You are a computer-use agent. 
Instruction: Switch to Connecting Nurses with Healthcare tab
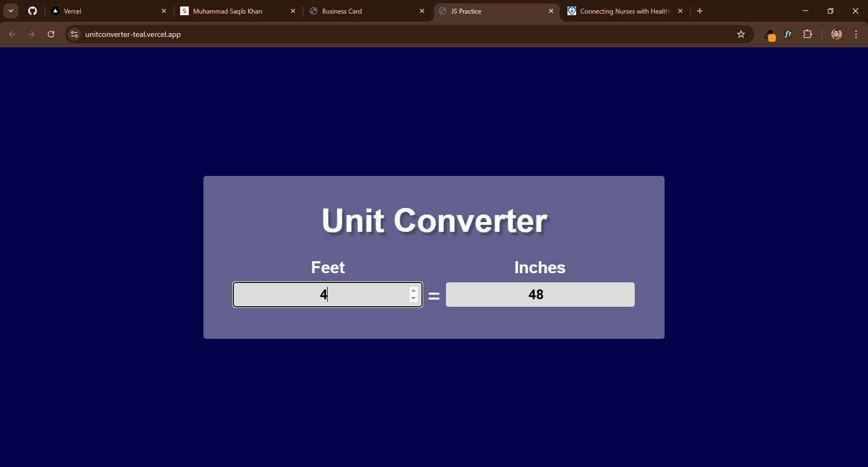coord(618,11)
